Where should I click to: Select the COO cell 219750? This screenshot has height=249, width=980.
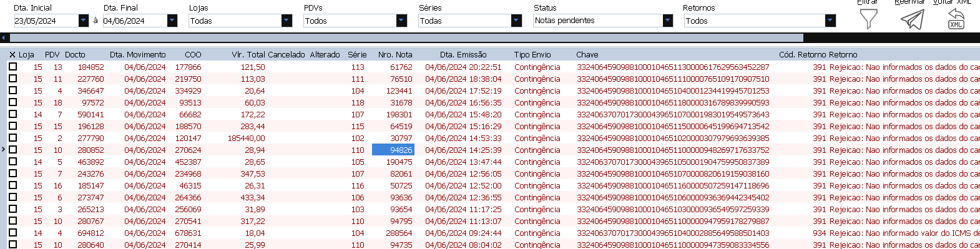[188, 79]
